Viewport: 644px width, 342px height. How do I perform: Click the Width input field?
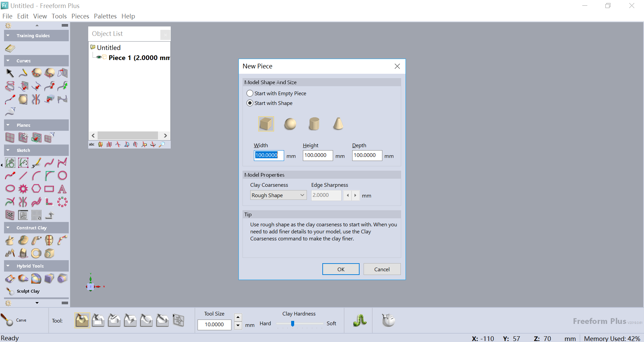[269, 155]
